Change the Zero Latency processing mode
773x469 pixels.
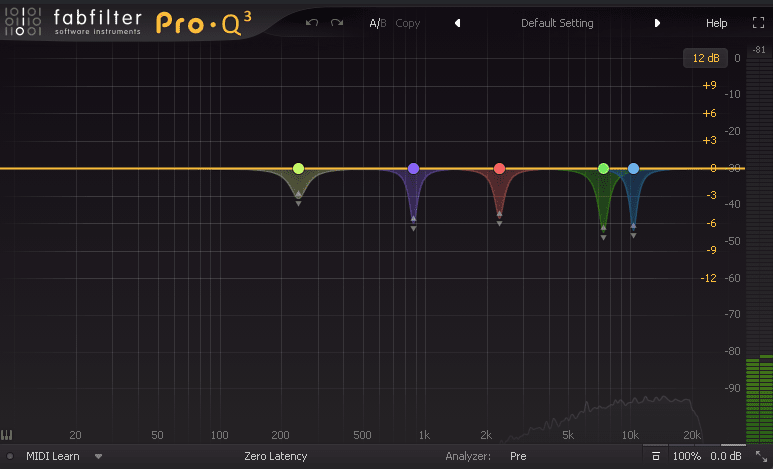[x=276, y=456]
